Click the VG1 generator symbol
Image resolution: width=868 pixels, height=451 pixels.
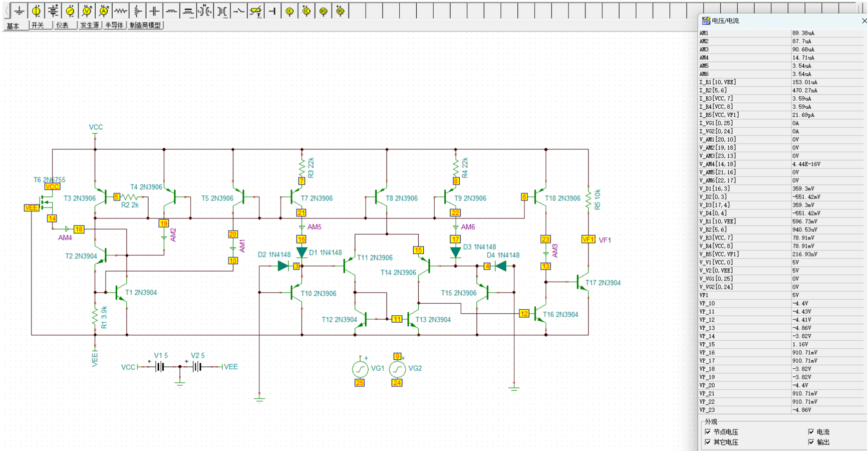(x=360, y=369)
